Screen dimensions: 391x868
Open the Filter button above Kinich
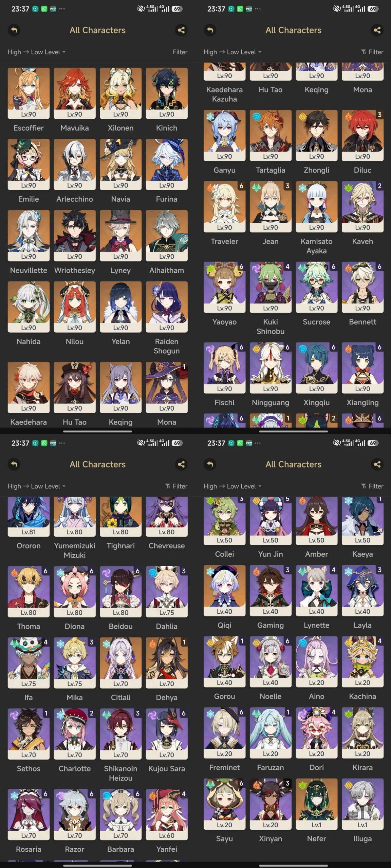coord(180,52)
